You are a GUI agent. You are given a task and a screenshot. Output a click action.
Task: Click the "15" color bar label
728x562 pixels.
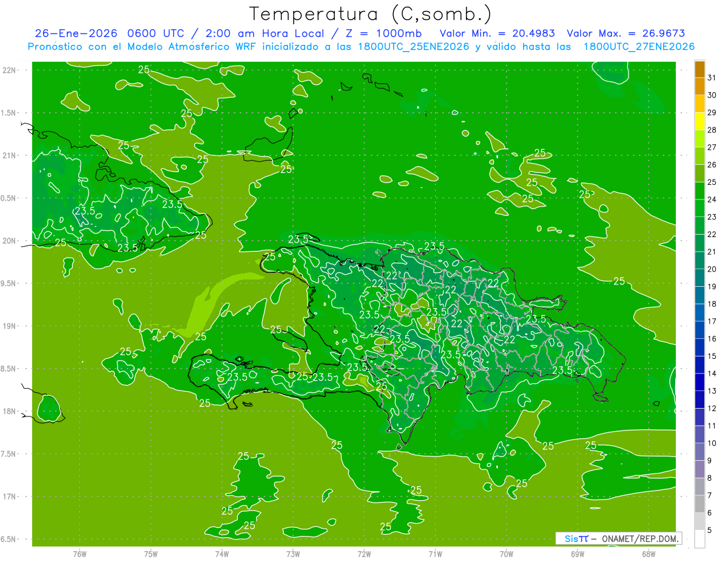[x=712, y=356]
